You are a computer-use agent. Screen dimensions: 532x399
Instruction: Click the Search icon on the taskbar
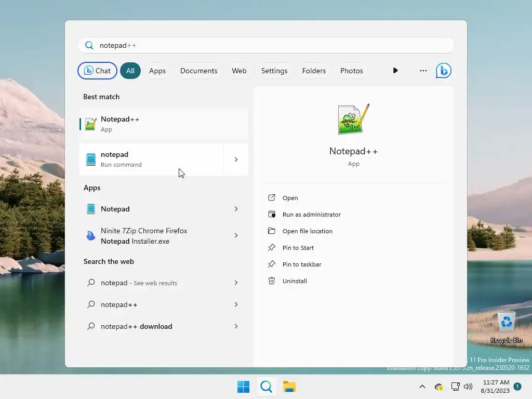tap(267, 387)
